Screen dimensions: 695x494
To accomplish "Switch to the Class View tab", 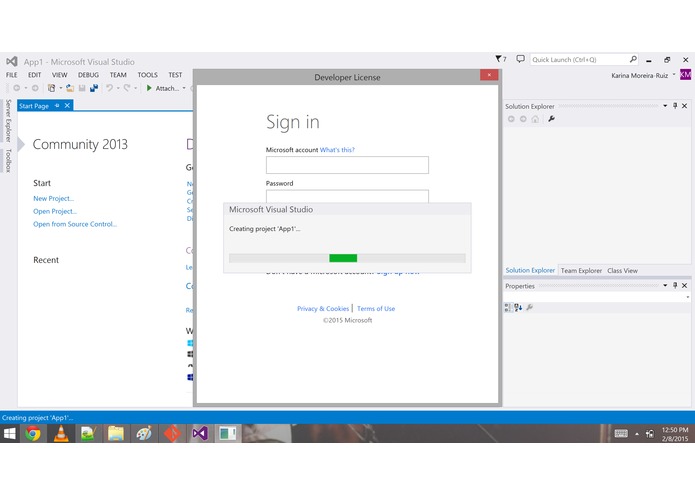I will coord(622,270).
